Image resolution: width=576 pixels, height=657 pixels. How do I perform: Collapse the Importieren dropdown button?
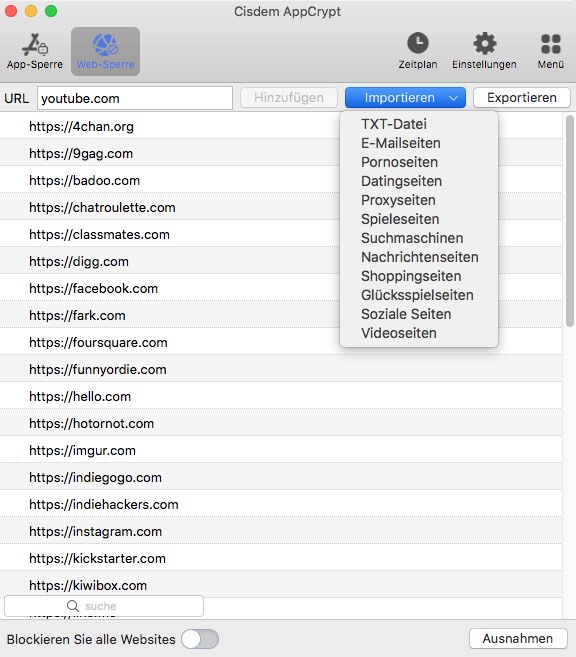tap(405, 98)
